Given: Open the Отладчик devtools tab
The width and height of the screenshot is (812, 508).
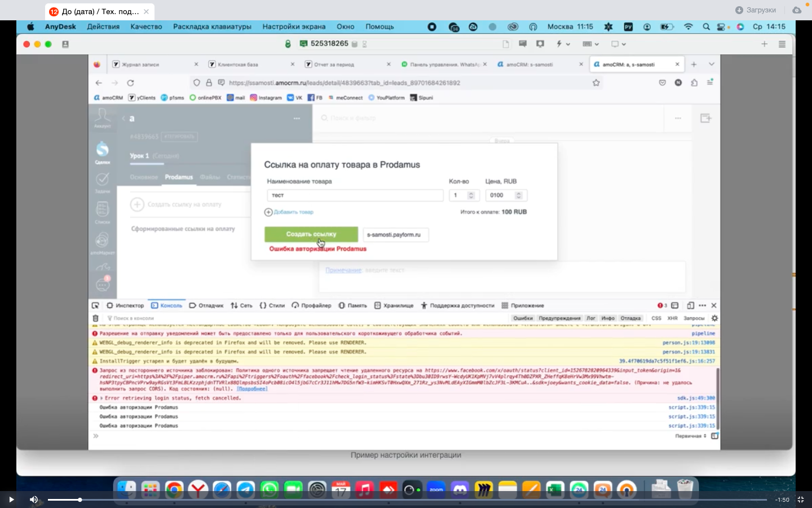Looking at the screenshot, I should tap(206, 305).
